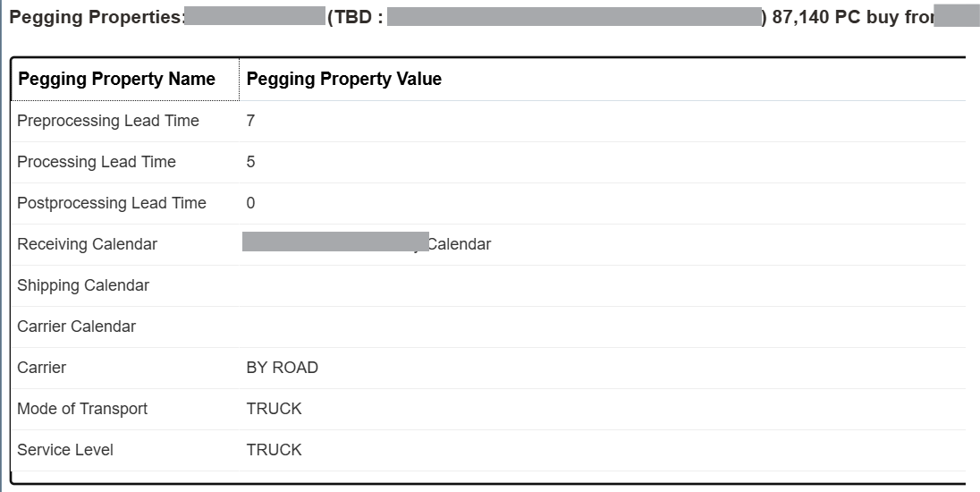Click the Processing Lead Time value 5

pos(250,162)
